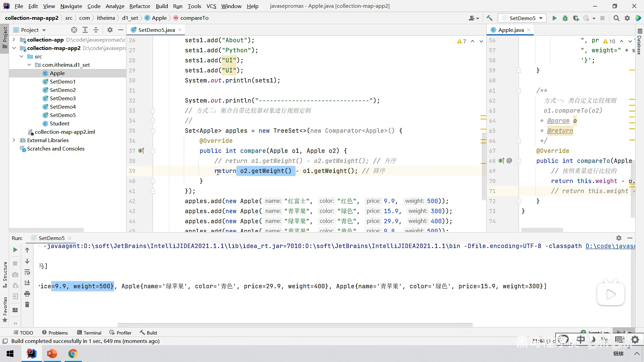Expand the External Libraries tree node

(14, 140)
